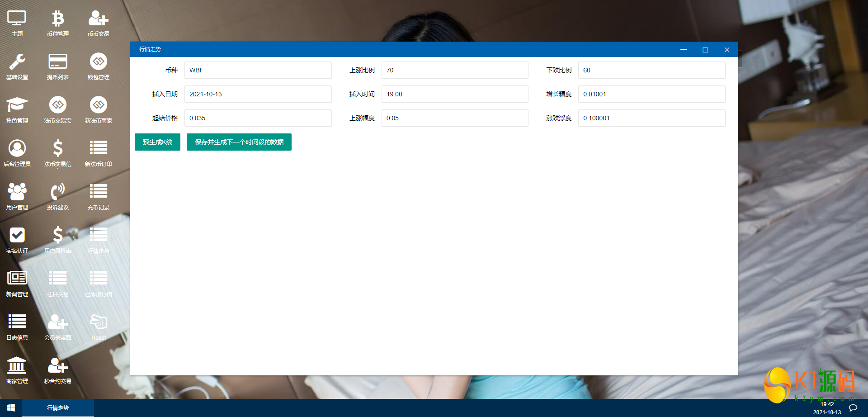The image size is (868, 417).
Task: Focus the 下跌比例 field showing 60
Action: [651, 70]
